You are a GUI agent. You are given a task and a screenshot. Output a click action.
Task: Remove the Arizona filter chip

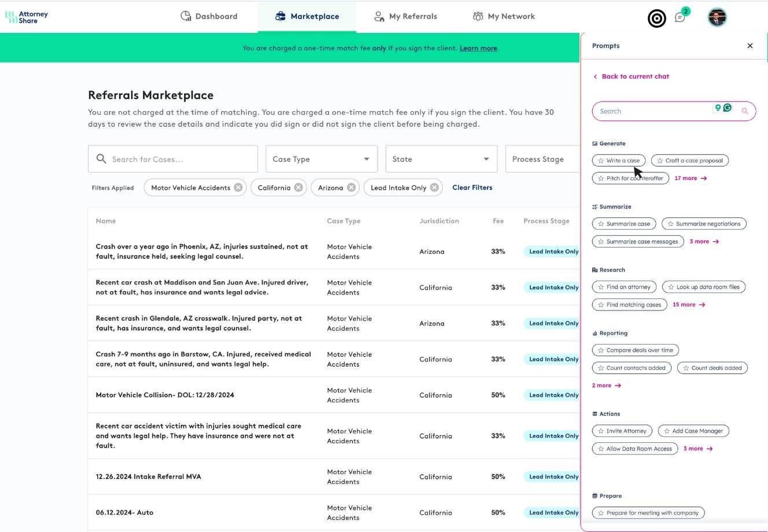click(x=351, y=187)
